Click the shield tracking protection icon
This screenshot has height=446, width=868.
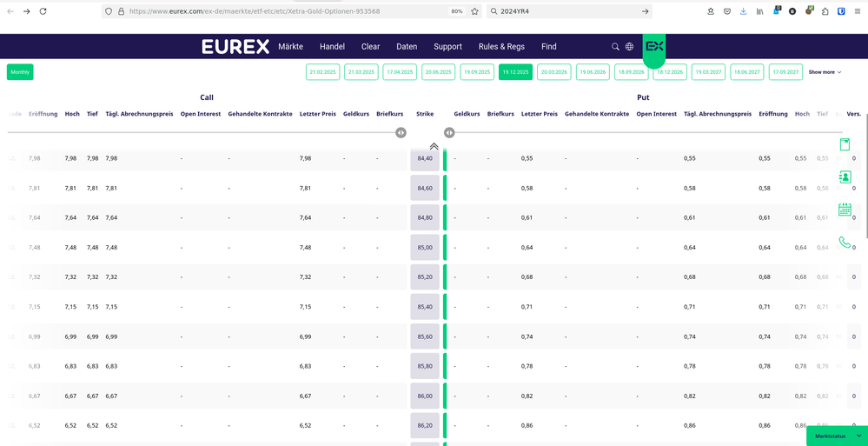click(x=109, y=11)
